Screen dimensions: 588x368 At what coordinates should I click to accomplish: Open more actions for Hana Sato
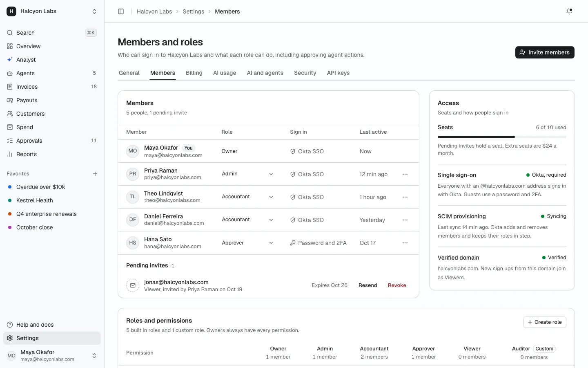coord(405,243)
